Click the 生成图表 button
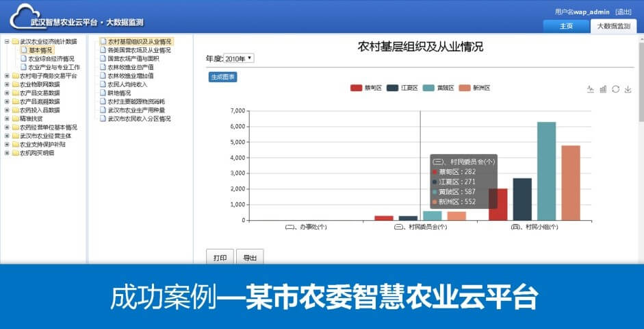644x329 pixels. 222,77
